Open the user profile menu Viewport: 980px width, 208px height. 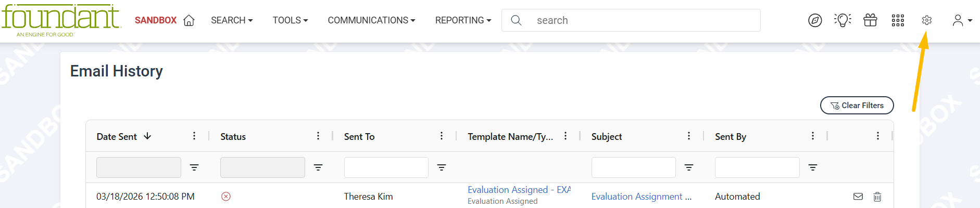[x=962, y=20]
